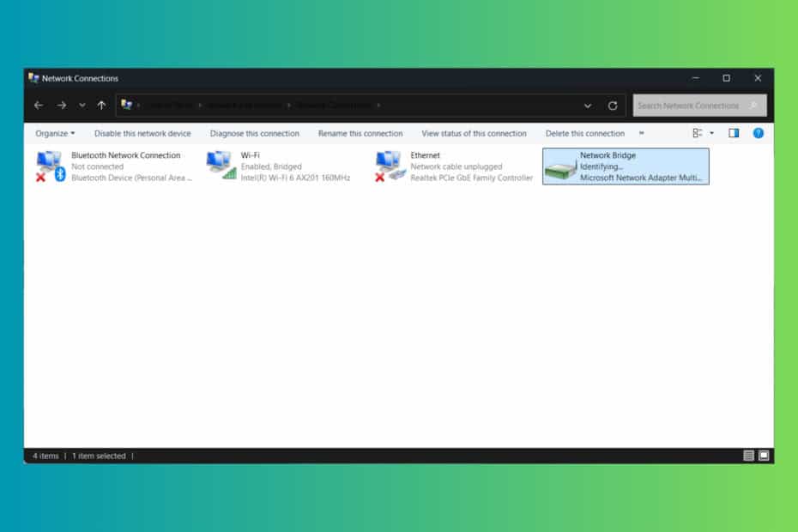Open the Organize dropdown menu
The height and width of the screenshot is (532, 798).
point(55,133)
